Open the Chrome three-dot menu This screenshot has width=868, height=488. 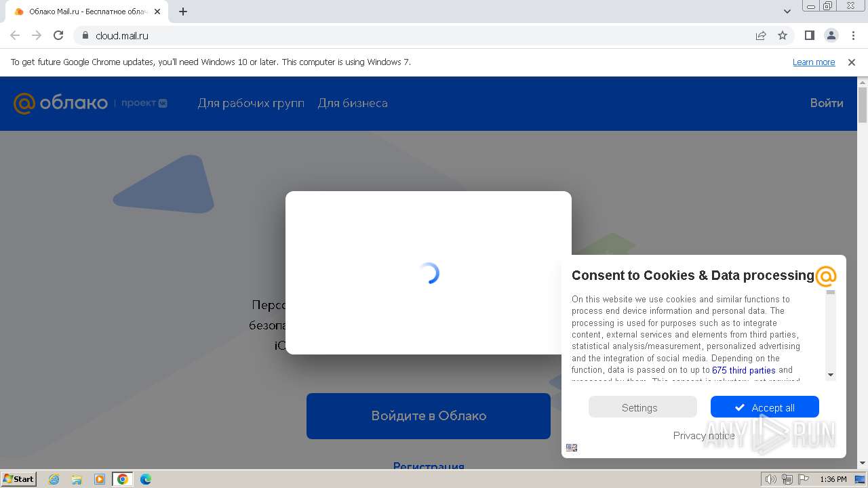click(x=852, y=35)
